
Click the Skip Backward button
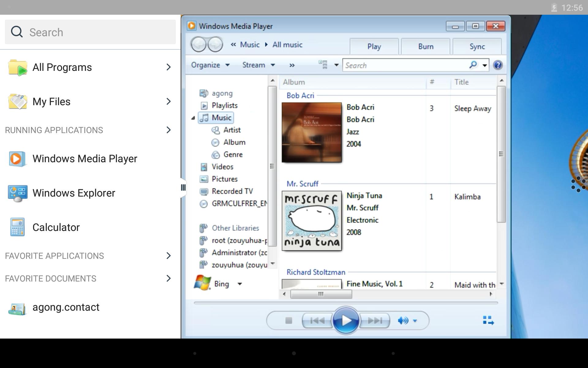[x=318, y=320]
